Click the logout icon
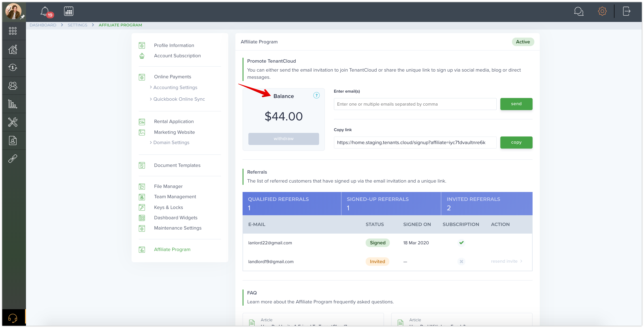The height and width of the screenshot is (328, 644). (x=626, y=11)
